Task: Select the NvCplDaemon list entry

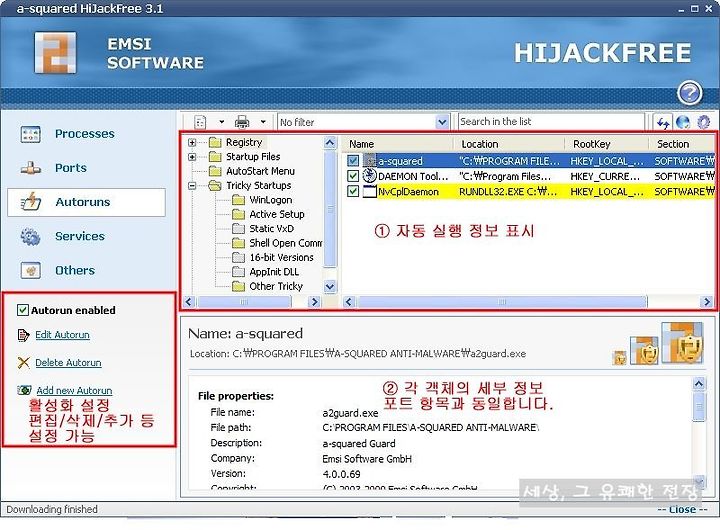Action: (x=528, y=191)
